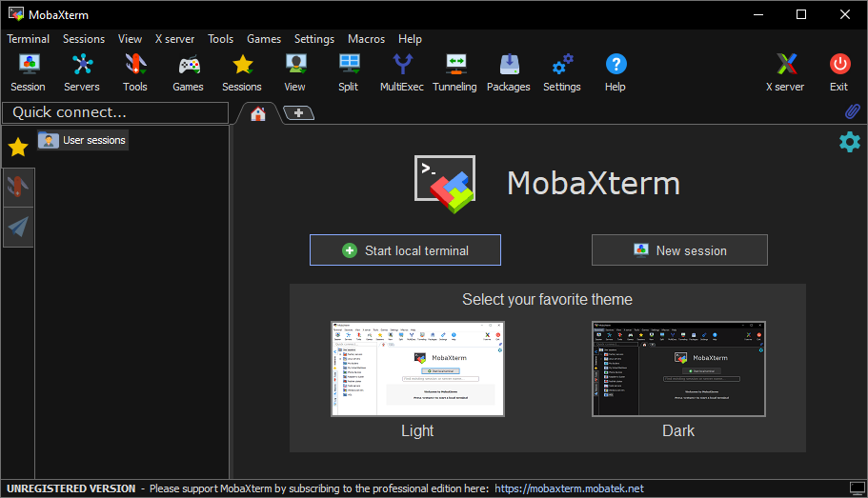868x498 pixels.
Task: Toggle the X server icon
Action: pos(785,65)
